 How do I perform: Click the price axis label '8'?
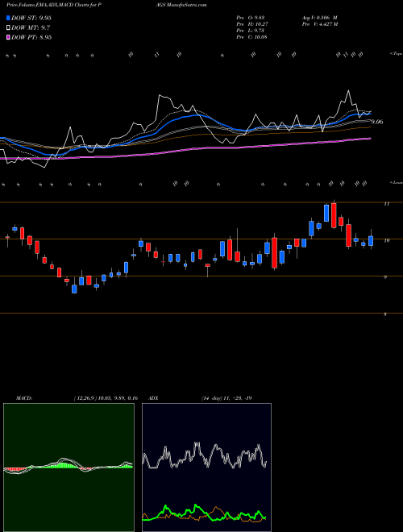click(385, 314)
